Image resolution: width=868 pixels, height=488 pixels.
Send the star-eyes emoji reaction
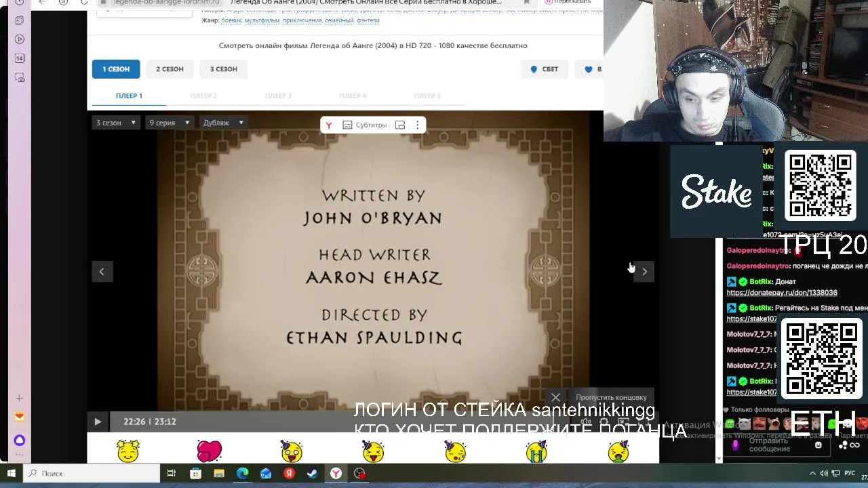(128, 451)
